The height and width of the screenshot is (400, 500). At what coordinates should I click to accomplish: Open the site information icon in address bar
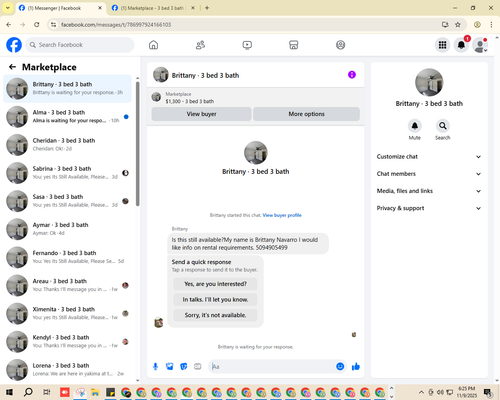coord(53,25)
